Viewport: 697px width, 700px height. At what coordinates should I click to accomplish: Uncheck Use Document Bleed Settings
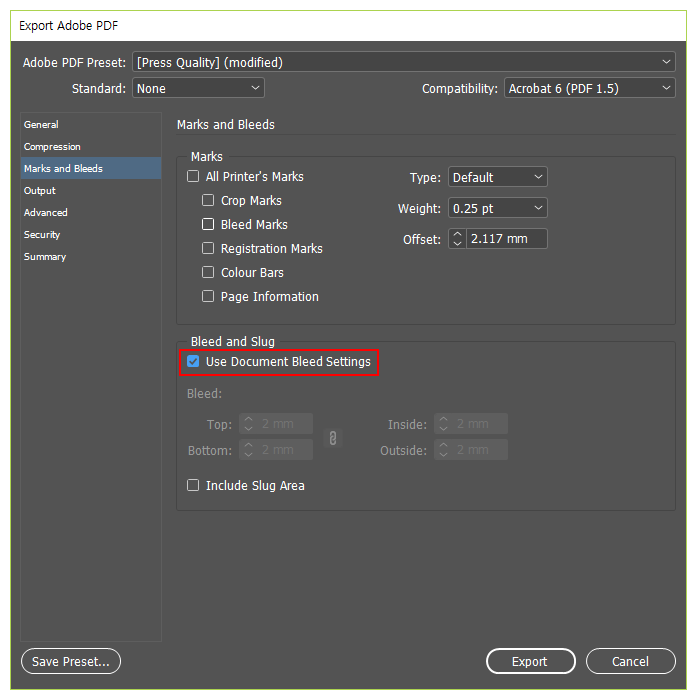pos(193,361)
